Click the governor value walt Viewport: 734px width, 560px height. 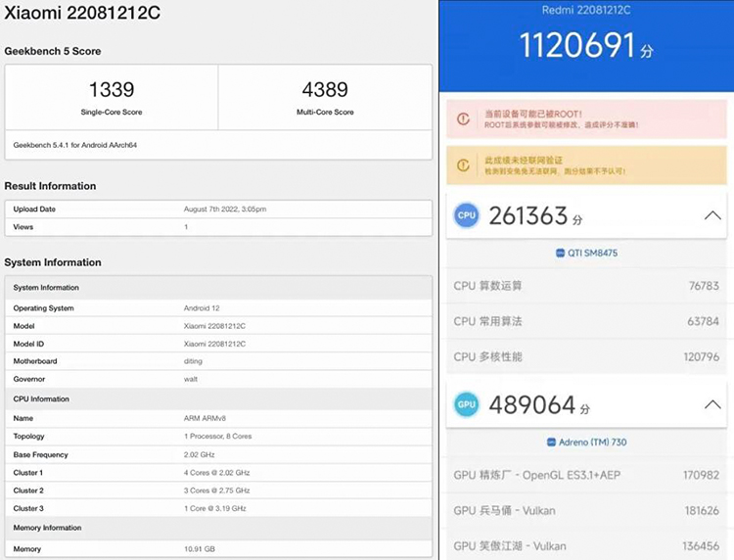[x=191, y=379]
